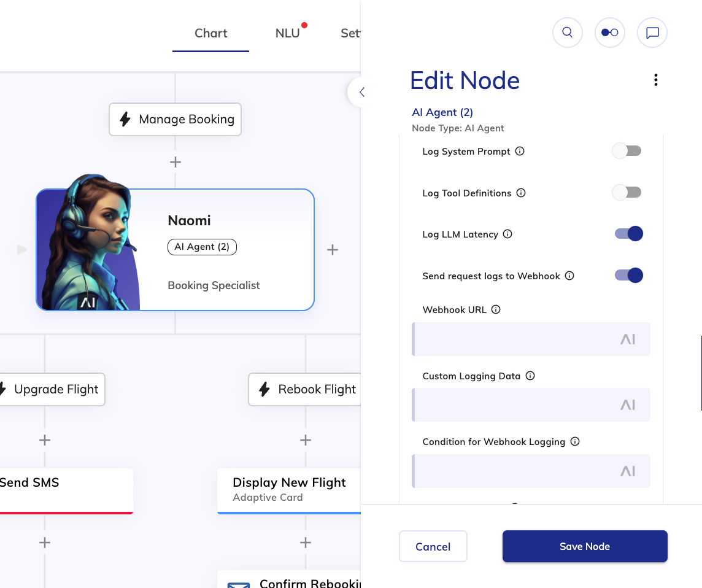This screenshot has height=588, width=702.
Task: Turn off Send request logs to Webhook
Action: (x=628, y=276)
